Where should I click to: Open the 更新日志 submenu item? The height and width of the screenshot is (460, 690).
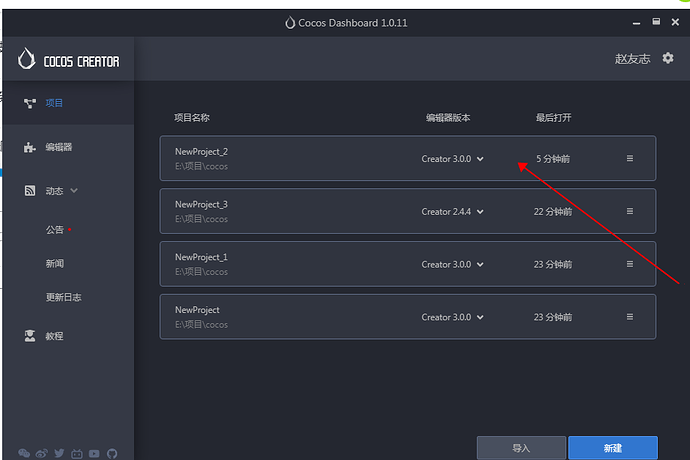pos(65,297)
